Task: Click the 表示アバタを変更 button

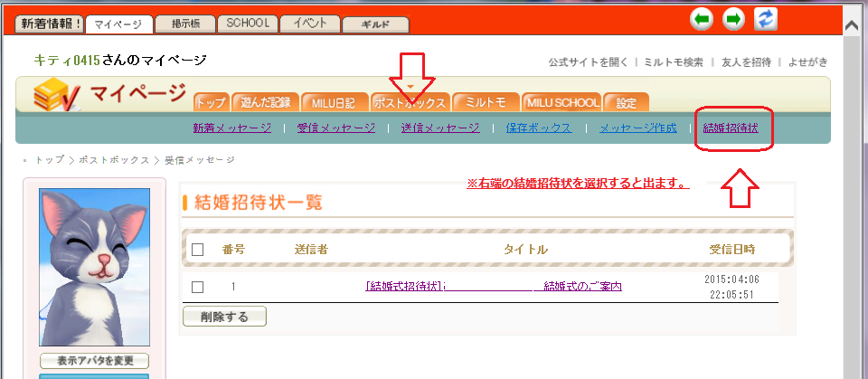Action: (95, 361)
